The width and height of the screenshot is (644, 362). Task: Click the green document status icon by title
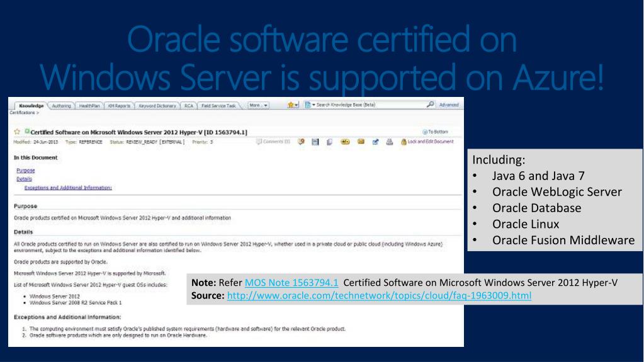(27, 132)
